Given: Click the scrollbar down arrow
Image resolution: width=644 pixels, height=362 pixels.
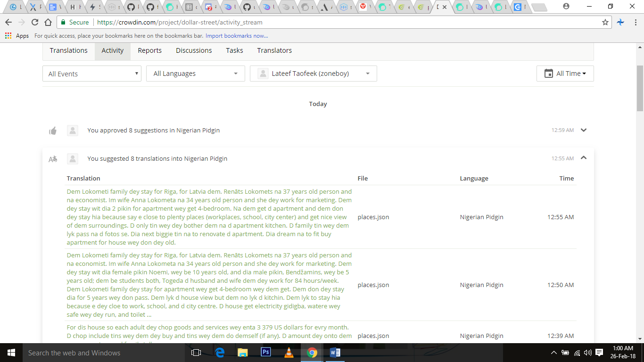Looking at the screenshot, I should pyautogui.click(x=640, y=338).
